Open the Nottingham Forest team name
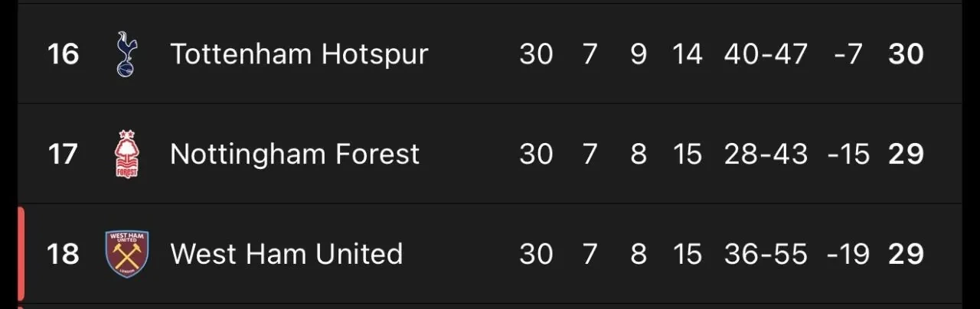Screen dimensions: 980x309 click(x=295, y=154)
